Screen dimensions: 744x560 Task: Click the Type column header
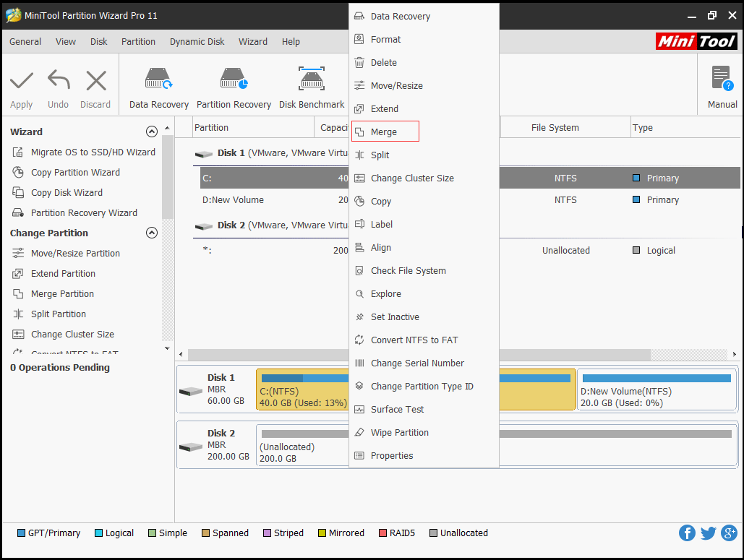(x=685, y=128)
